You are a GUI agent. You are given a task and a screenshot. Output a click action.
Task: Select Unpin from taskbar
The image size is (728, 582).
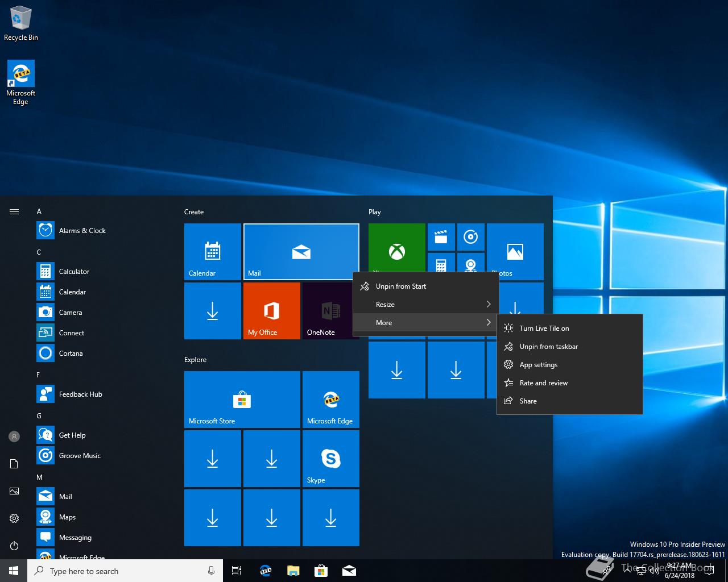point(570,347)
